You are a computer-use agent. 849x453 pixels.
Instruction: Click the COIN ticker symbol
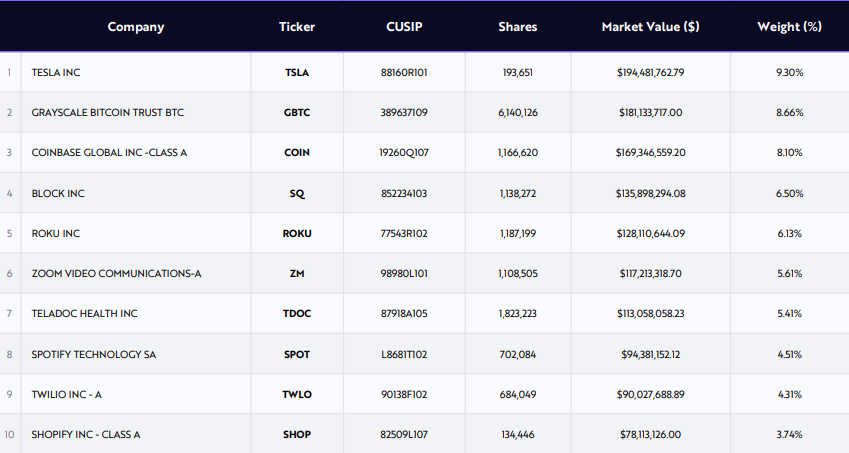coord(297,153)
